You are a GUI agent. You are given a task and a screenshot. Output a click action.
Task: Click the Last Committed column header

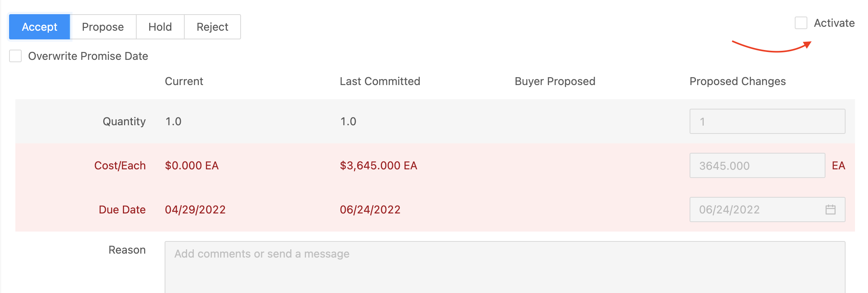(380, 81)
